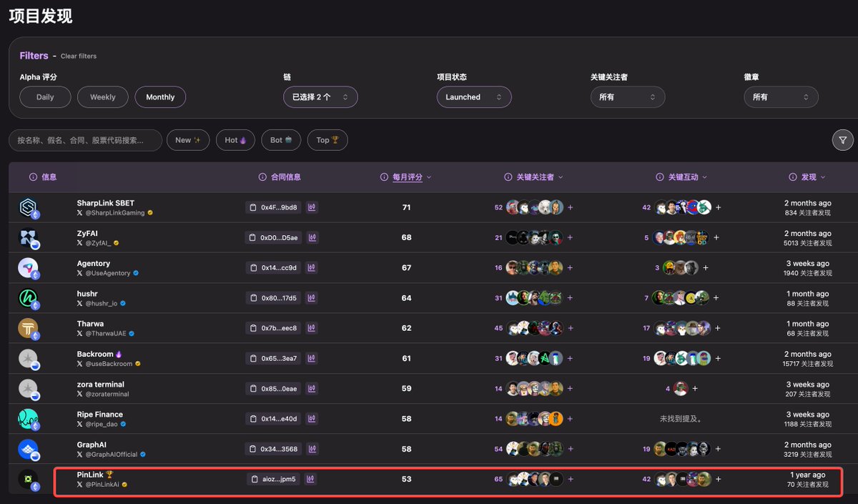Click Agentory discovery time '3 weeks ago'
The height and width of the screenshot is (504, 858).
click(x=808, y=264)
